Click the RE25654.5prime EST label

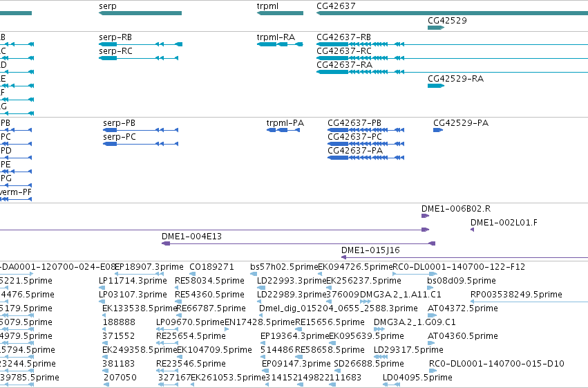tap(191, 336)
